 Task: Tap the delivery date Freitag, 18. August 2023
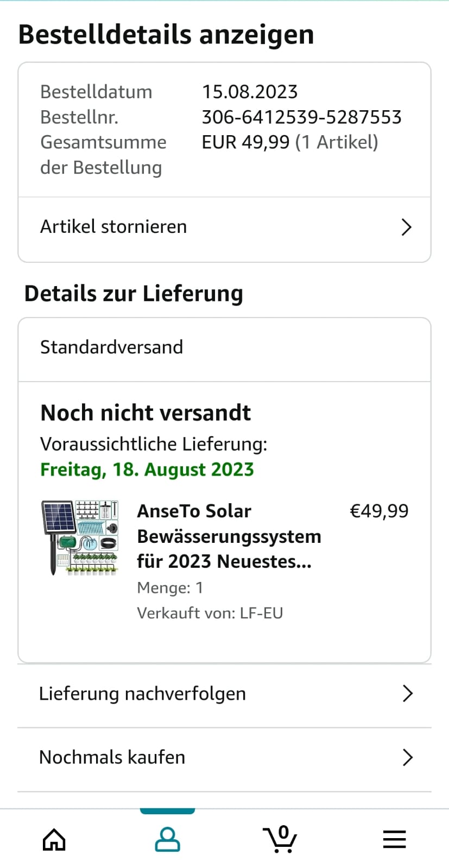click(x=147, y=470)
